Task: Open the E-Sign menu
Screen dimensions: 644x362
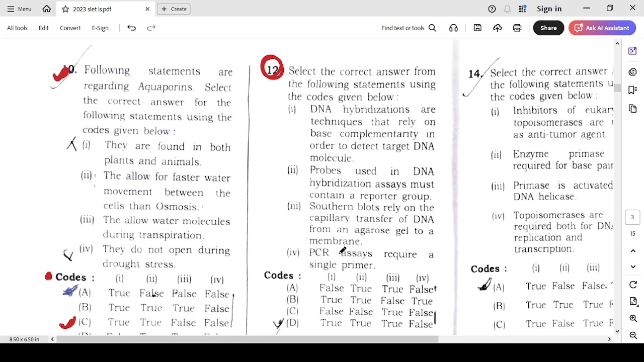Action: 100,28
